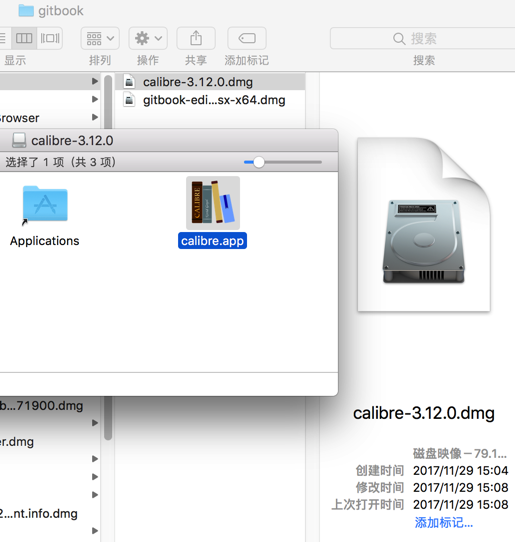This screenshot has height=542, width=515.
Task: Expand the Browser row arrow
Action: coord(95,117)
